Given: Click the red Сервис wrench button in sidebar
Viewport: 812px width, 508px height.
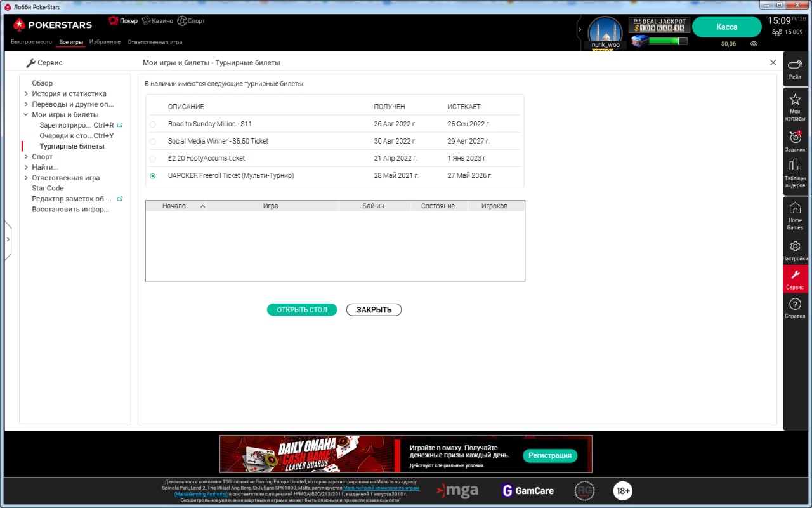Looking at the screenshot, I should tap(795, 279).
